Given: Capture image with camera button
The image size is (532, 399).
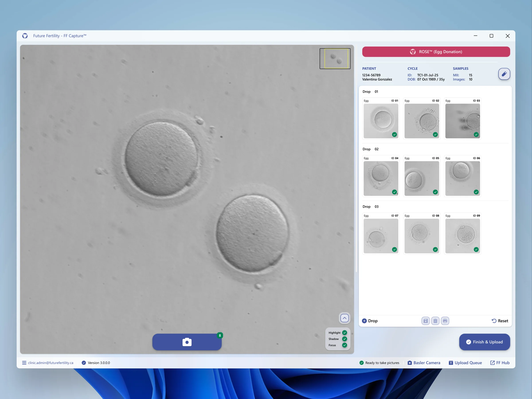Looking at the screenshot, I should tap(187, 342).
